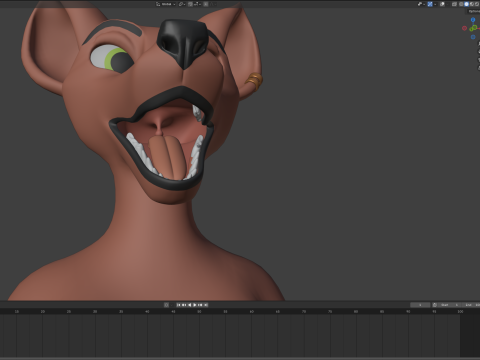This screenshot has height=360, width=480.
Task: Toggle viewport overlays
Action: pyautogui.click(x=442, y=4)
